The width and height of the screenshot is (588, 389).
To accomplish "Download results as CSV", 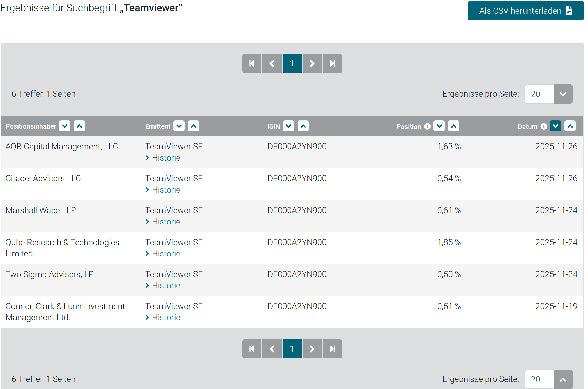I will (x=525, y=11).
